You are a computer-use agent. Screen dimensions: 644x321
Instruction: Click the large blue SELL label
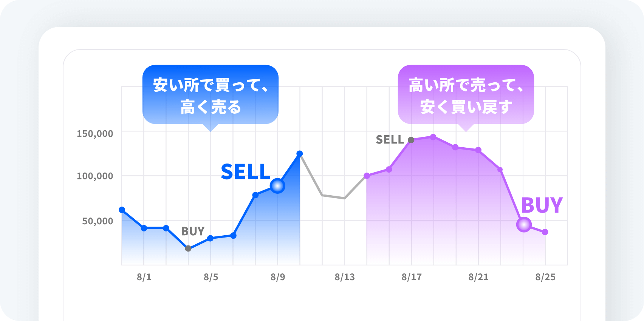pyautogui.click(x=246, y=172)
